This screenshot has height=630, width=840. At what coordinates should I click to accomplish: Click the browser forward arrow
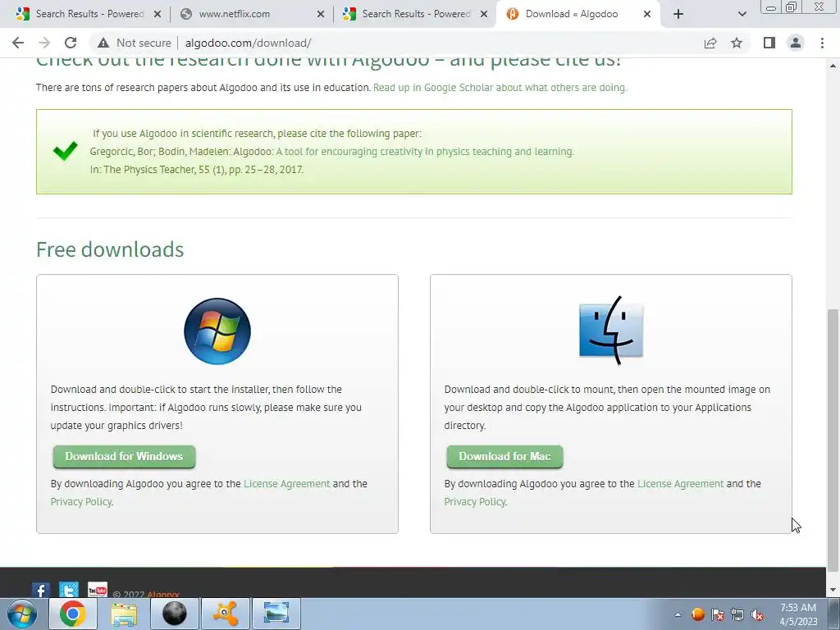pyautogui.click(x=44, y=43)
